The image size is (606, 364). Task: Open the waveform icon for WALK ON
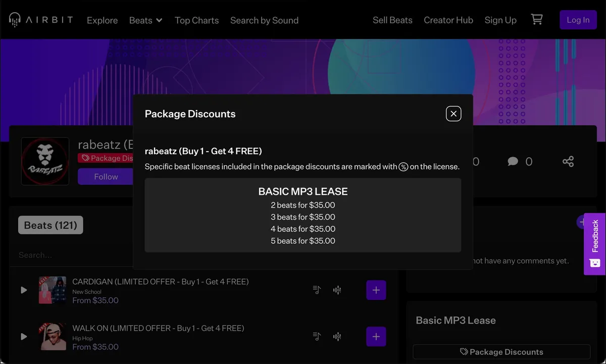click(337, 336)
